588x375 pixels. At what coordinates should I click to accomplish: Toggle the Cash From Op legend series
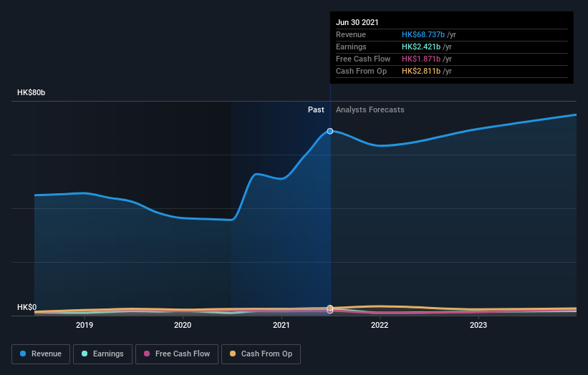(261, 354)
